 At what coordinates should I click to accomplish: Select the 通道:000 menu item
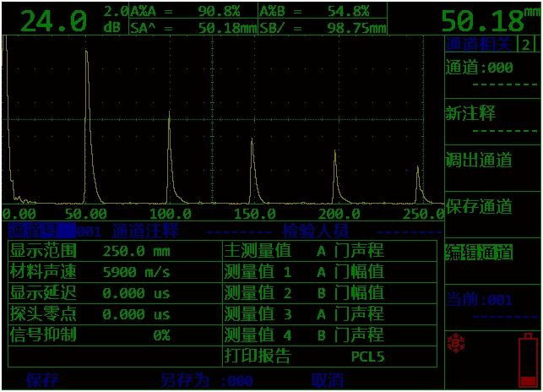[x=479, y=68]
